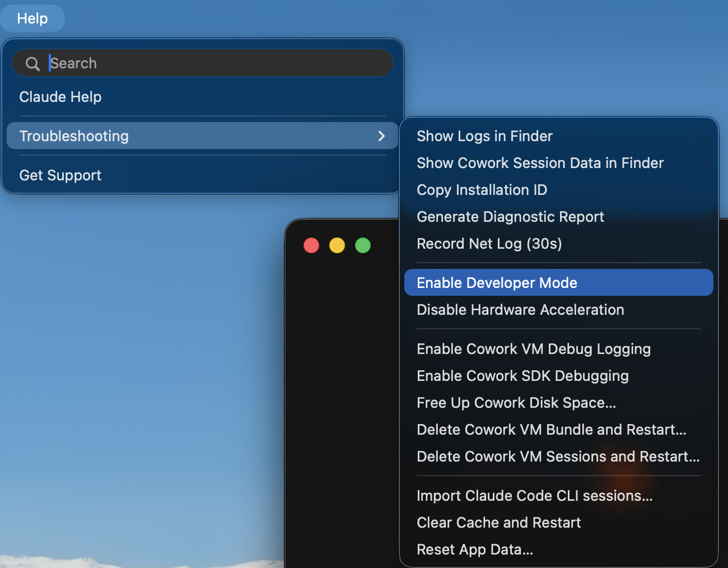Select Import Claude Code CLI sessions…

[559, 496]
